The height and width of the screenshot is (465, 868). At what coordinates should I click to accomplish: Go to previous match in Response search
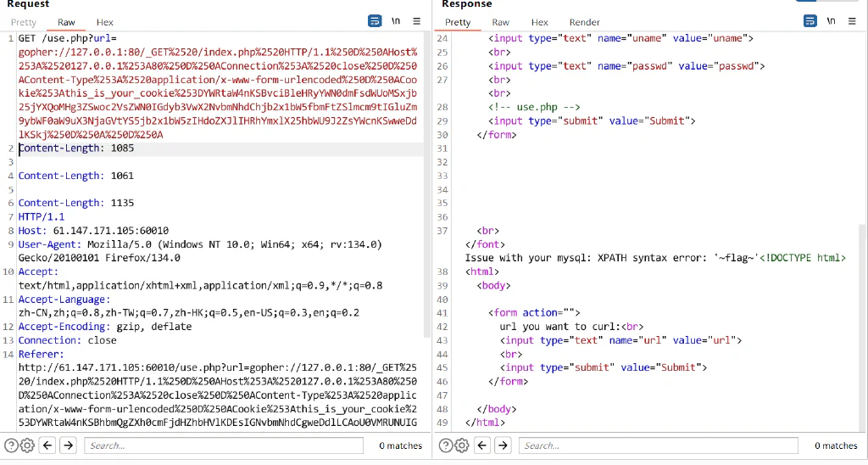[x=482, y=445]
